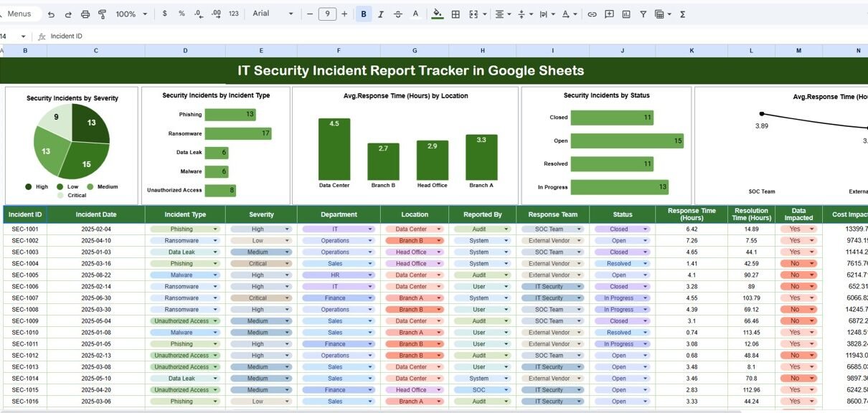Open the Borders tool
868x413 pixels.
pyautogui.click(x=455, y=14)
